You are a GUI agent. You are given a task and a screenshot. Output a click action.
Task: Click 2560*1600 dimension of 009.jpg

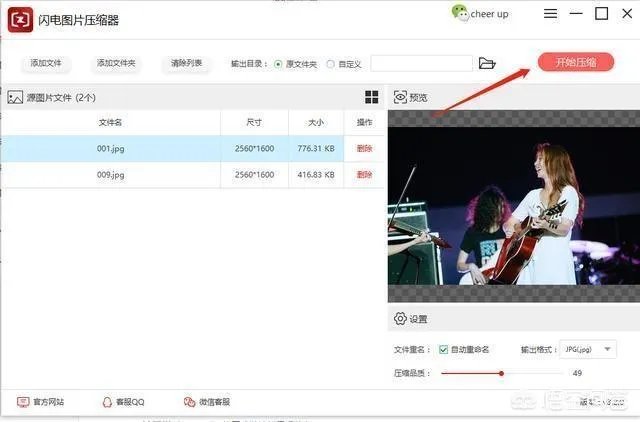click(254, 175)
